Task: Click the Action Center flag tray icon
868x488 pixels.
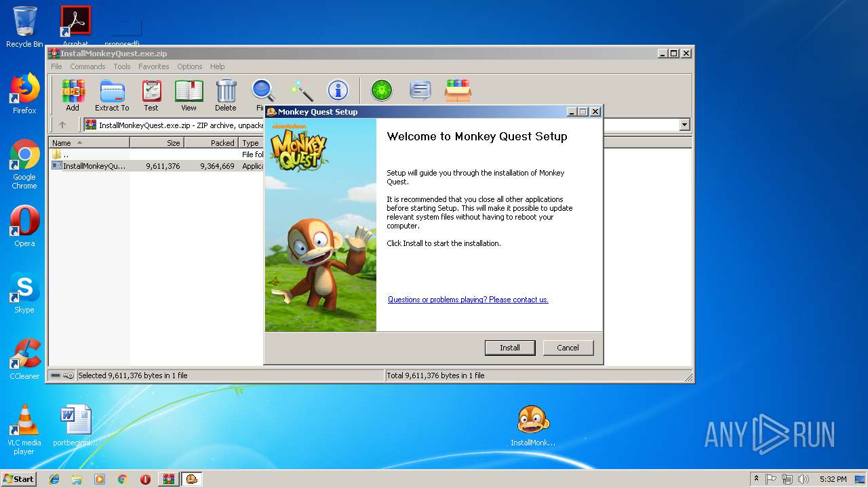Action: (x=771, y=479)
